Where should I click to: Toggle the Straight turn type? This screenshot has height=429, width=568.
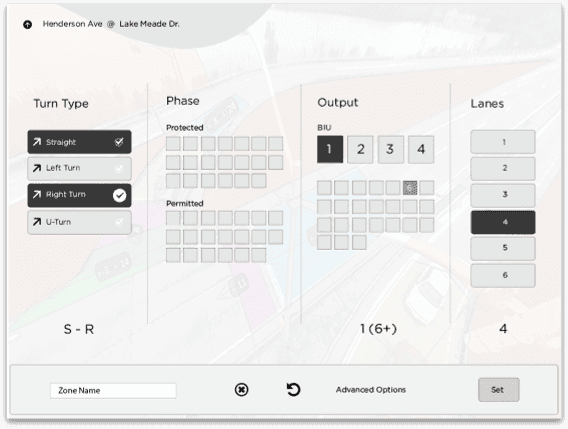[x=79, y=142]
